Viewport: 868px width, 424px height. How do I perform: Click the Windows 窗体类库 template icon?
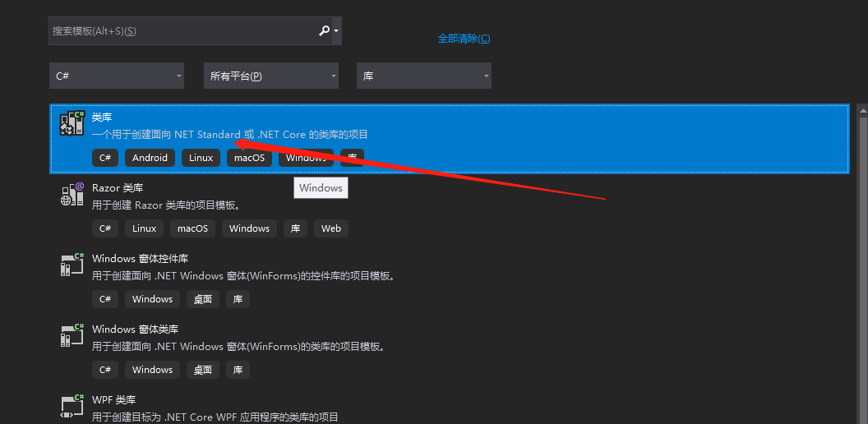pyautogui.click(x=72, y=335)
